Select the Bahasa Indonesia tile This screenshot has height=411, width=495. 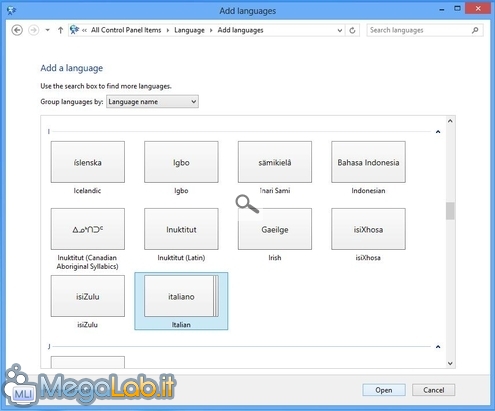coord(368,162)
